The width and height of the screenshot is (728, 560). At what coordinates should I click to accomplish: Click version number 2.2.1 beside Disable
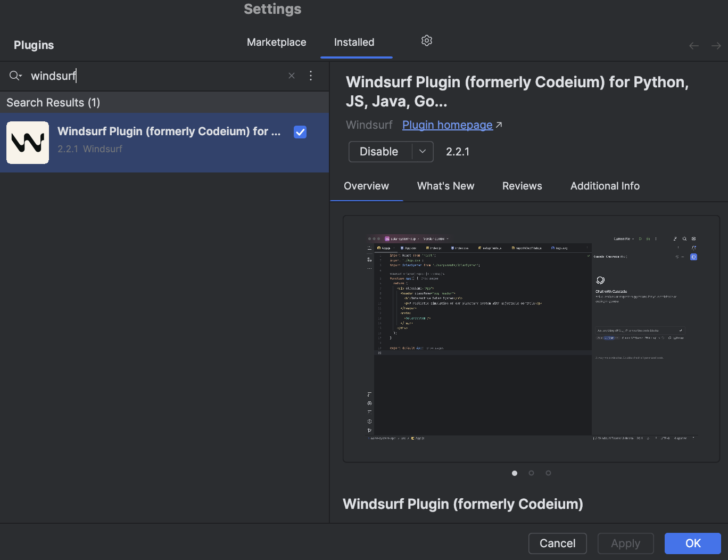click(458, 152)
